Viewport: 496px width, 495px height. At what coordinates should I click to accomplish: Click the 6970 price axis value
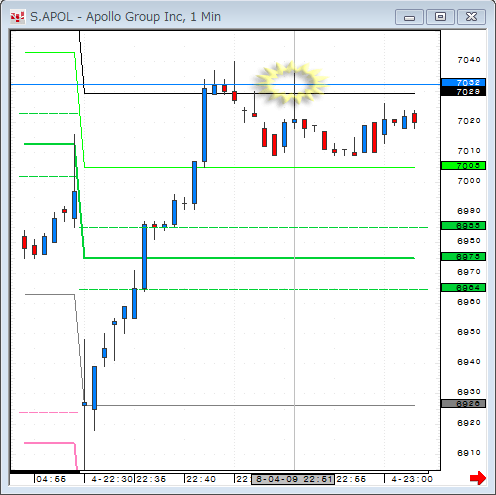469,272
